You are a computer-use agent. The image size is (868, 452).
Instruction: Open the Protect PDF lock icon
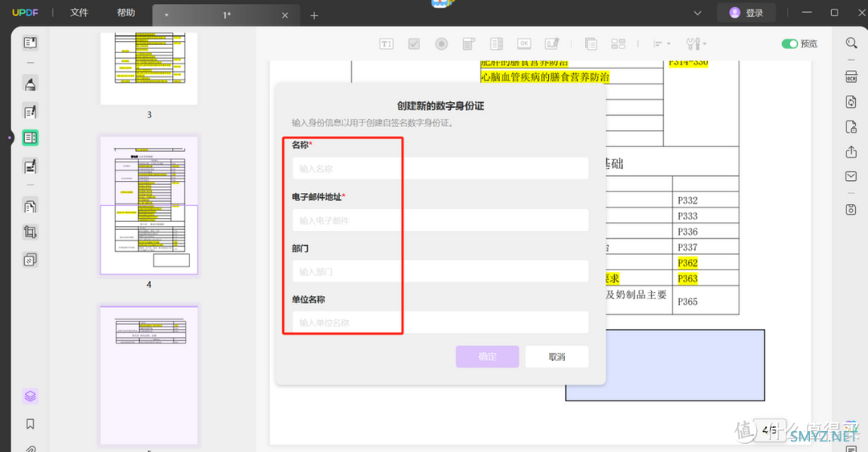click(851, 127)
